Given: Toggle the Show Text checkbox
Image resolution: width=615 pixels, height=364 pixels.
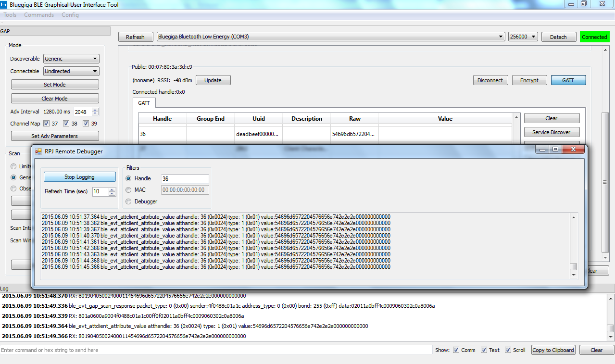Looking at the screenshot, I should [x=484, y=350].
